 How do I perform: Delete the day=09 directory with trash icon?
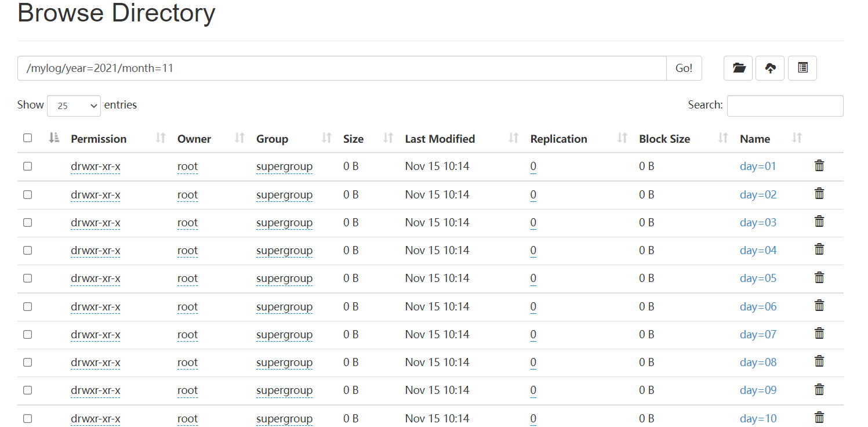819,389
